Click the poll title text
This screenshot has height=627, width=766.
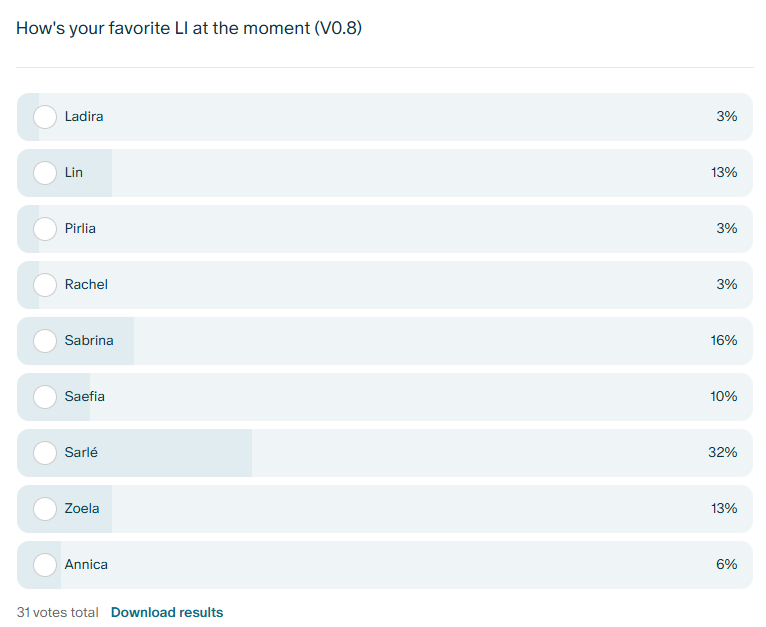click(189, 28)
